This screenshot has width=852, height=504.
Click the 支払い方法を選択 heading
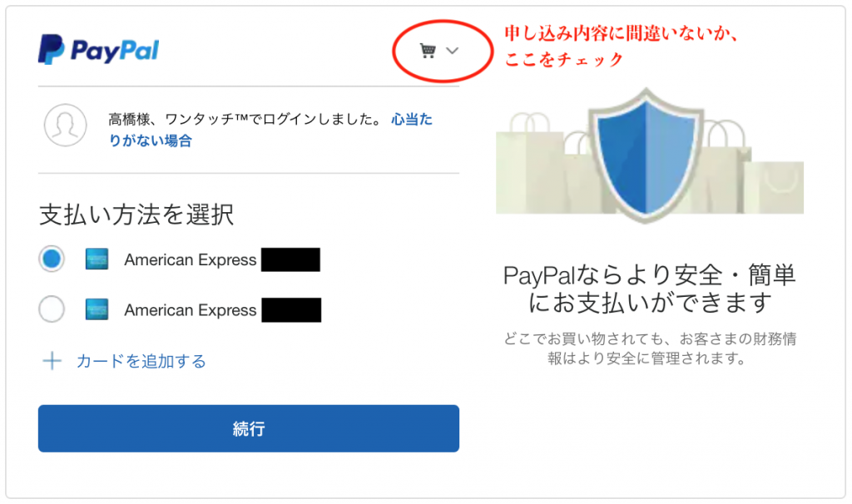(136, 215)
